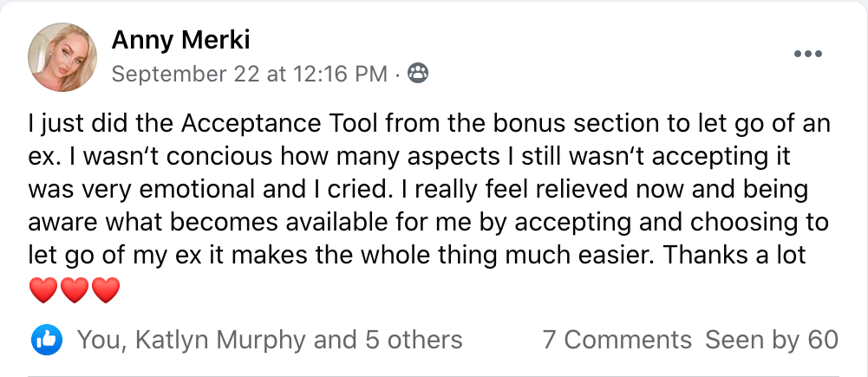
Task: Click the last red heart emoji
Action: 105,291
